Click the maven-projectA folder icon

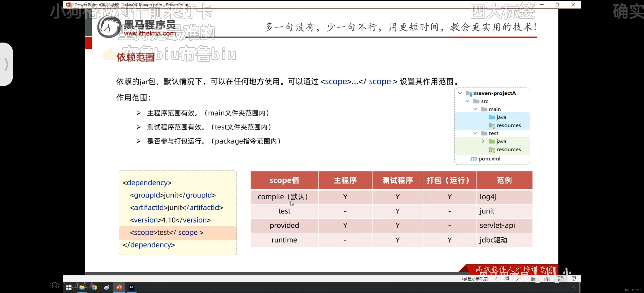click(x=469, y=93)
